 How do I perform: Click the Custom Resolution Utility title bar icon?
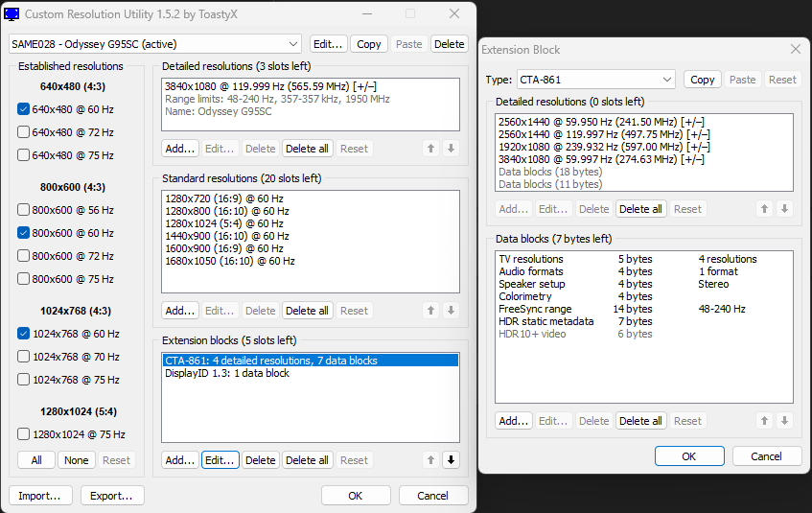12,14
